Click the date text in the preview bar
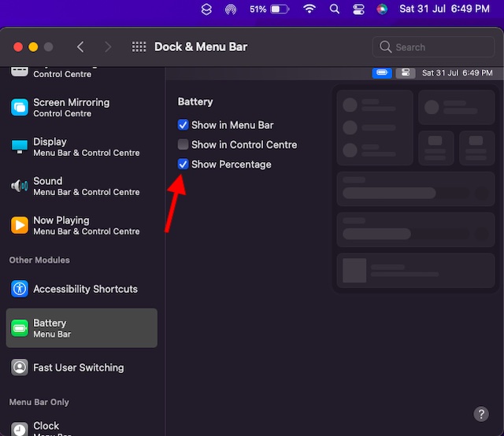This screenshot has height=436, width=504. click(x=457, y=73)
